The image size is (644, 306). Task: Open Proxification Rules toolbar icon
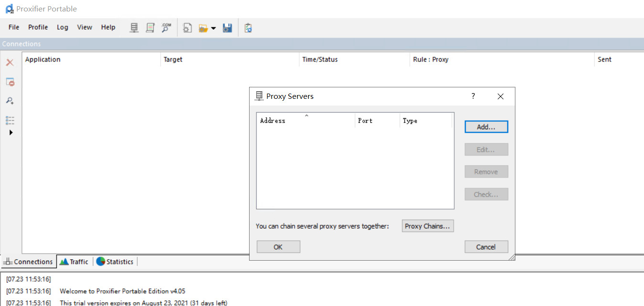click(x=150, y=28)
